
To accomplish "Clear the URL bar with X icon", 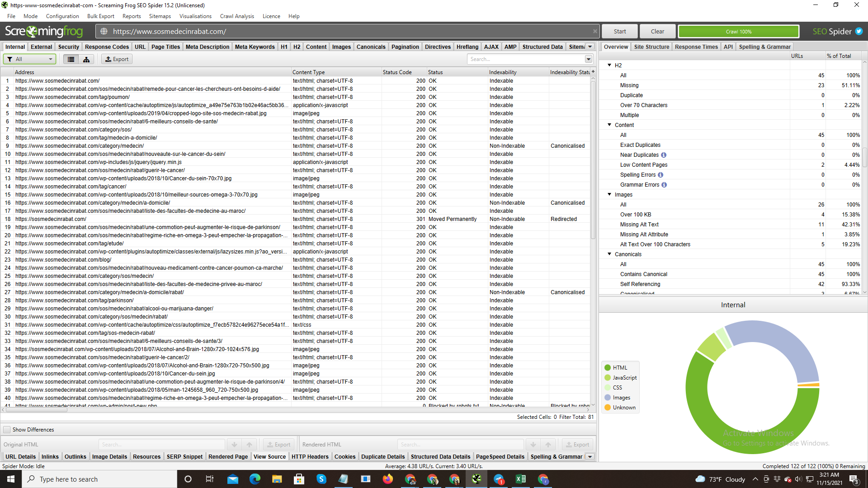I will [x=595, y=31].
